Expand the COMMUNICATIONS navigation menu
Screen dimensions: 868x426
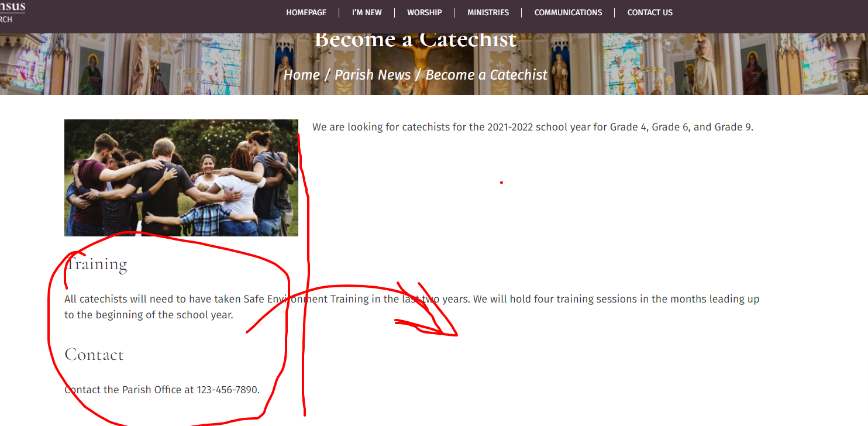tap(568, 12)
